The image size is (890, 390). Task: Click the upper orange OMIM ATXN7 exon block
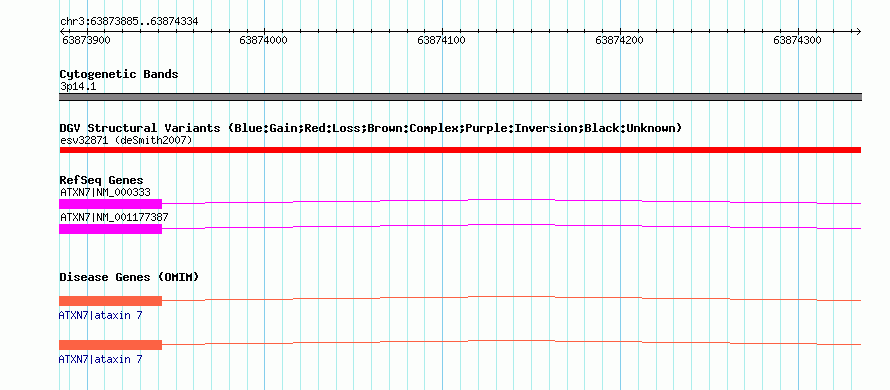click(x=111, y=301)
